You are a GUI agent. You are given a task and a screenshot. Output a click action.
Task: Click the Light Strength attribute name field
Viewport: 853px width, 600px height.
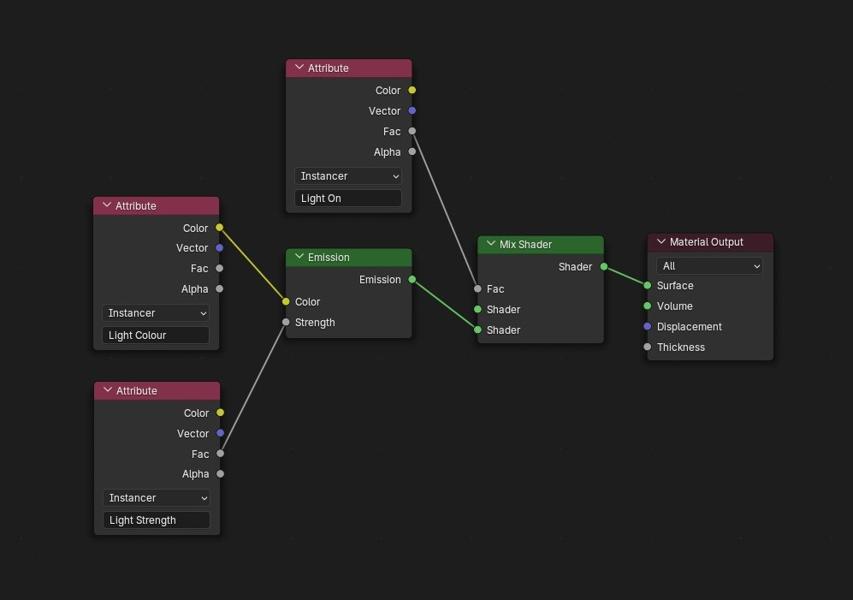click(156, 519)
